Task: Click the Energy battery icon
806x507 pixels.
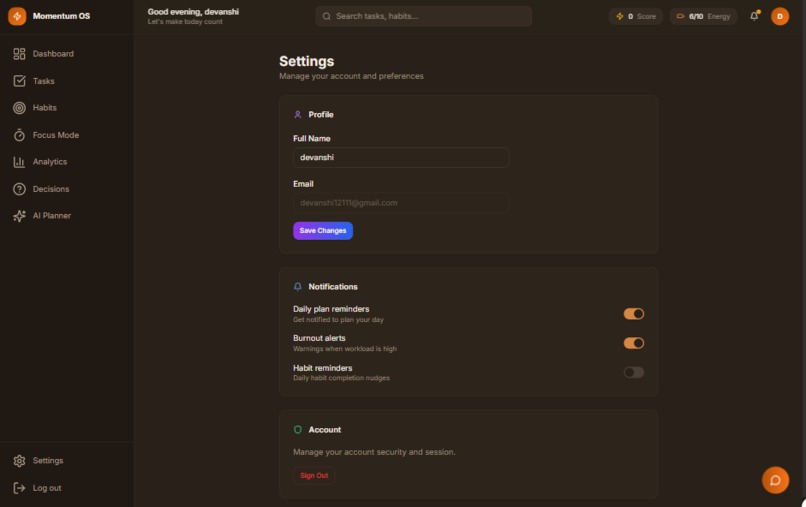Action: click(x=680, y=16)
